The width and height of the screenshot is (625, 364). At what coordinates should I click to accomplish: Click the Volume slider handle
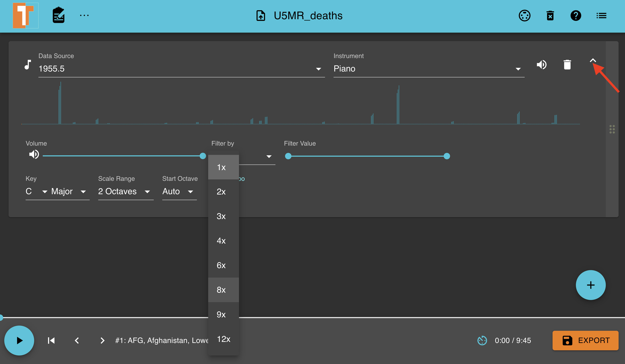click(203, 156)
